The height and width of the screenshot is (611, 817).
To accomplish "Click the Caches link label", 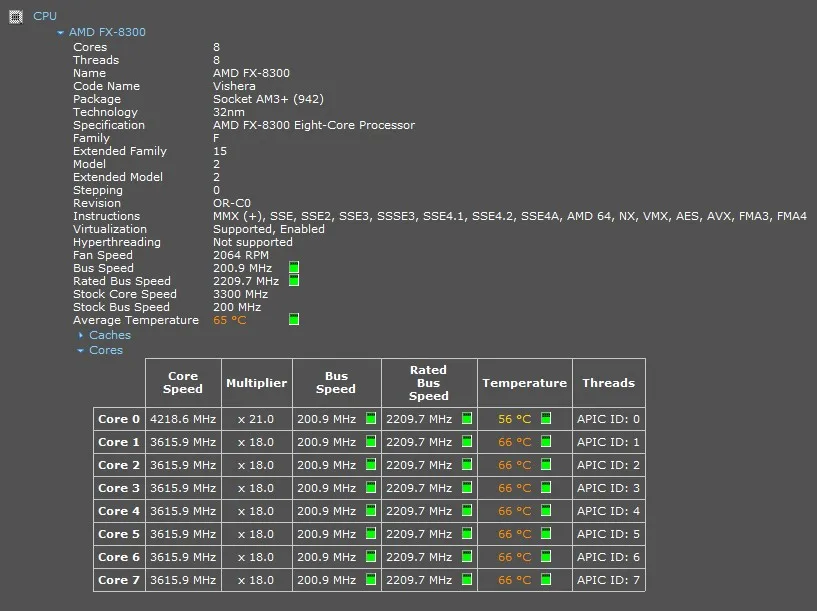I will tap(110, 335).
